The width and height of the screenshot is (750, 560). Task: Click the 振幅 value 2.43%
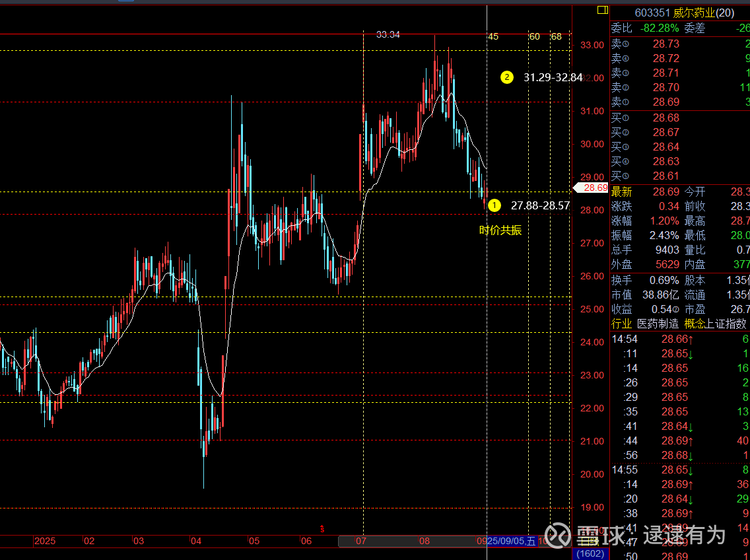664,236
